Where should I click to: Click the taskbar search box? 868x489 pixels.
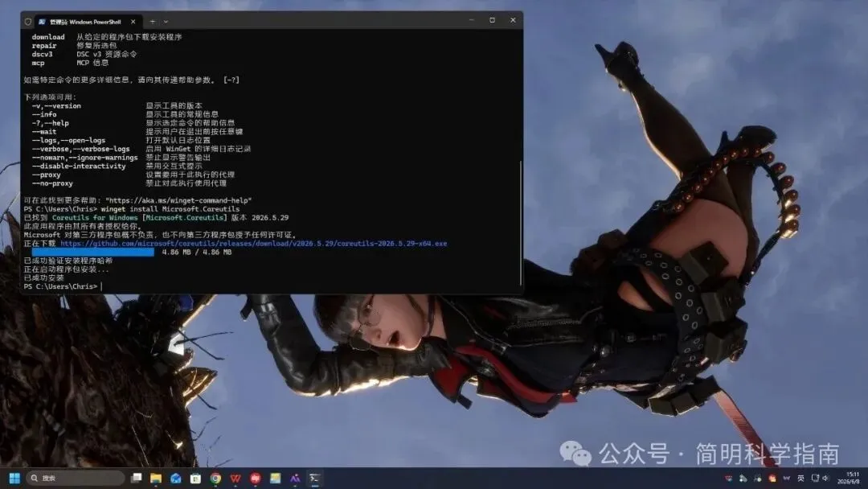pyautogui.click(x=76, y=478)
